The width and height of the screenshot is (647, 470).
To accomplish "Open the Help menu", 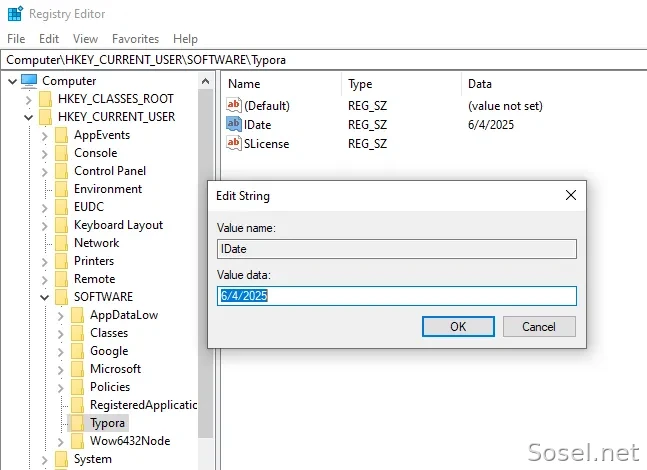I will point(185,39).
